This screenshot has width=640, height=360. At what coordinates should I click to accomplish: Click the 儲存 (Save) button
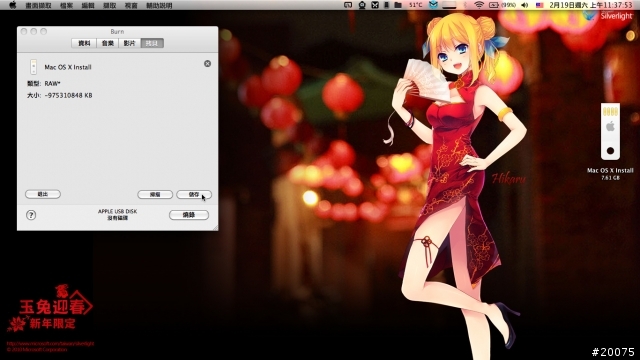[194, 195]
